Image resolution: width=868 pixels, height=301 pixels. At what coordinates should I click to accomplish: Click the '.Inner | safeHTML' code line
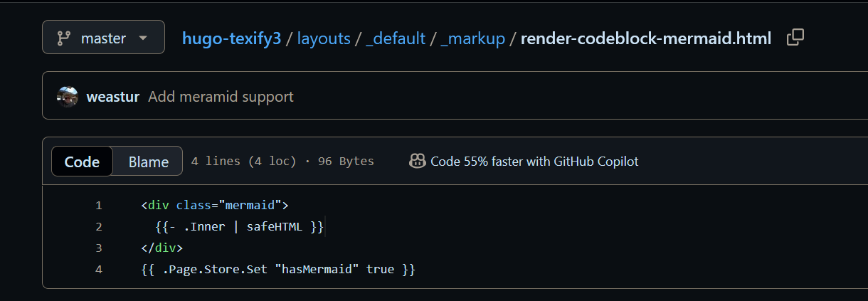pyautogui.click(x=240, y=227)
